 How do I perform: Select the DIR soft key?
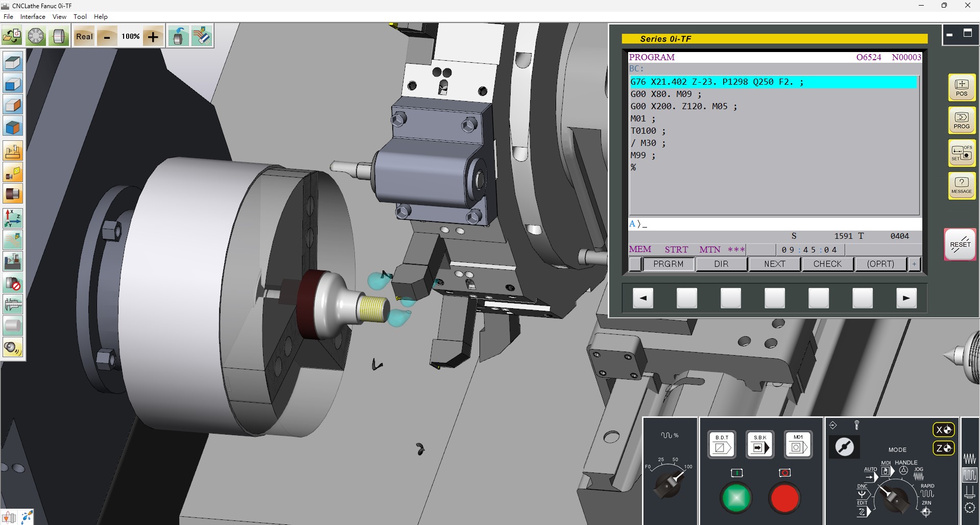coord(721,264)
